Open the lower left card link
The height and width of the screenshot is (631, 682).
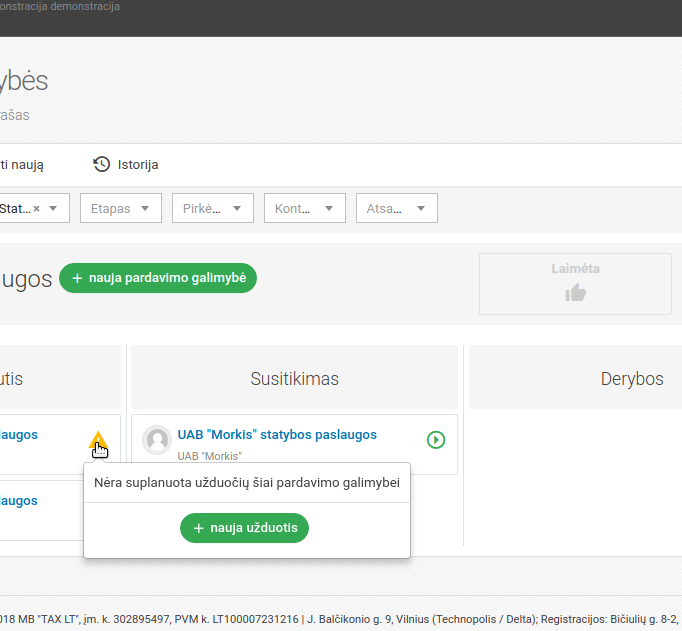coord(19,501)
